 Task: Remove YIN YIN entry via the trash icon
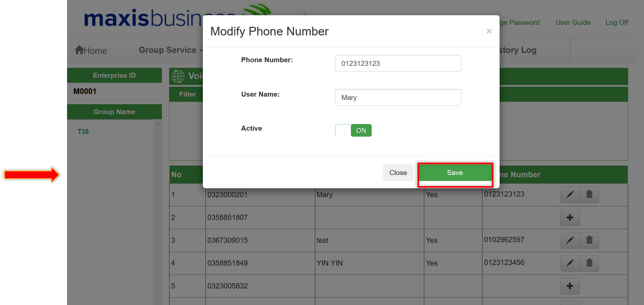tap(589, 263)
